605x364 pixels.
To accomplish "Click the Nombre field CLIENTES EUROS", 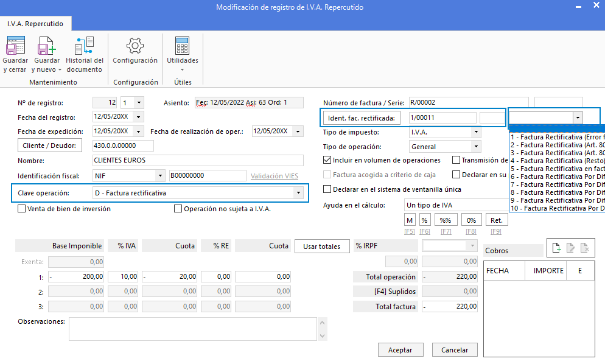I will pyautogui.click(x=198, y=160).
